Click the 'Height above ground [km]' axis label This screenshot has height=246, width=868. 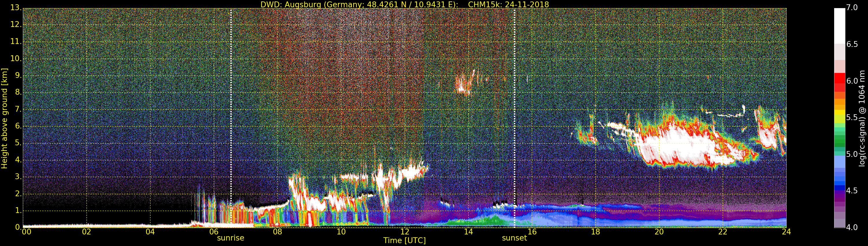[x=4, y=118]
